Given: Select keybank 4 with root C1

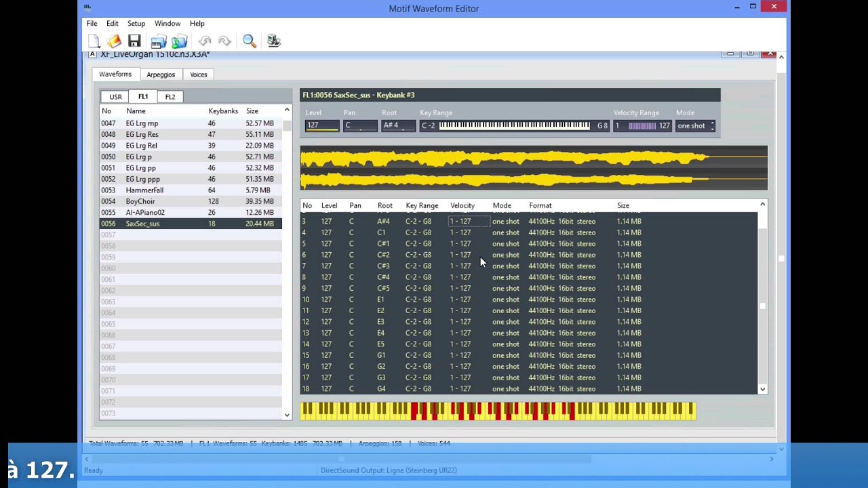Looking at the screenshot, I should click(x=529, y=232).
